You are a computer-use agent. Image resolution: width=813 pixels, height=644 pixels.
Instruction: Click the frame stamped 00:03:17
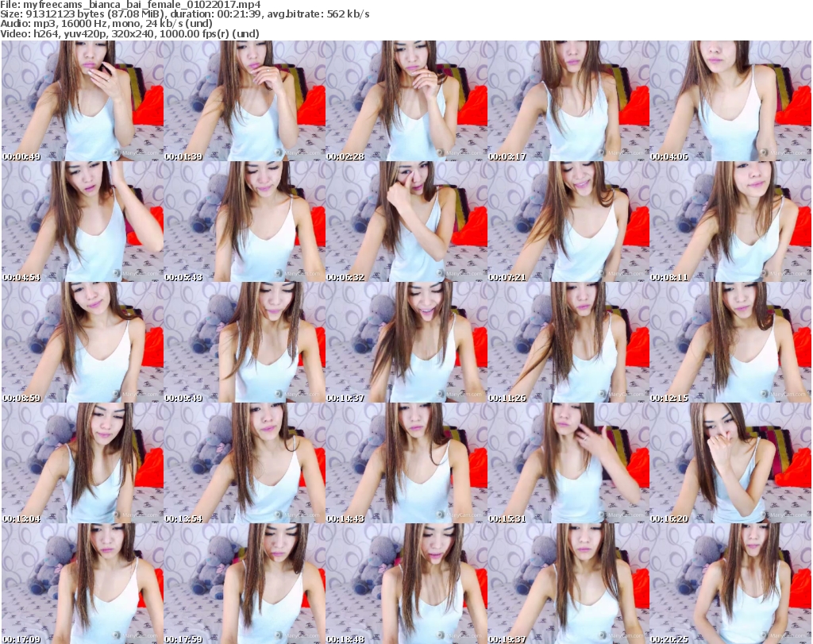[568, 101]
